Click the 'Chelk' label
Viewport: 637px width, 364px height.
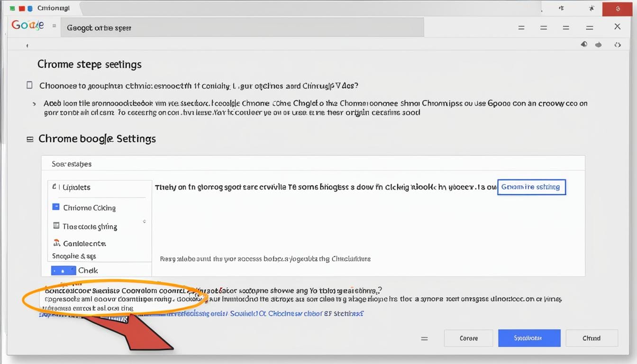88,271
